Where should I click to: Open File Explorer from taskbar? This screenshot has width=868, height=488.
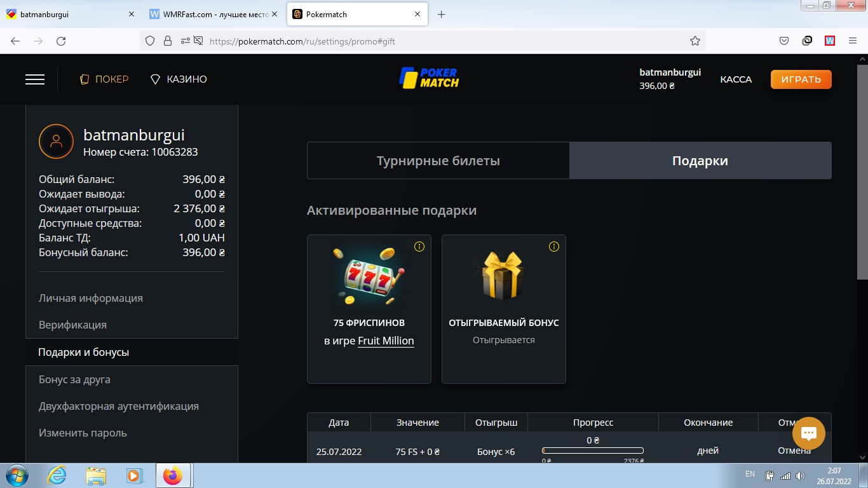click(x=96, y=475)
